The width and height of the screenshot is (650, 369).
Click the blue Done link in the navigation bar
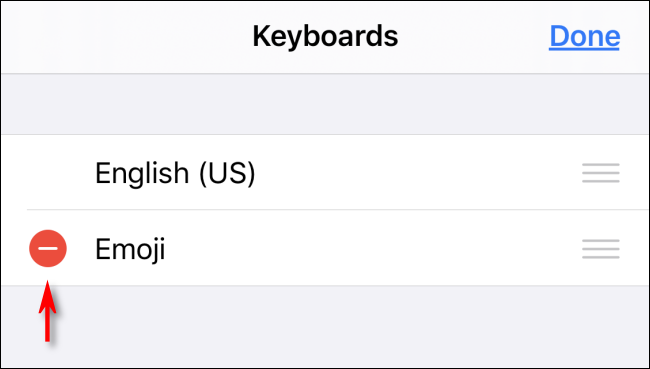[x=585, y=37]
